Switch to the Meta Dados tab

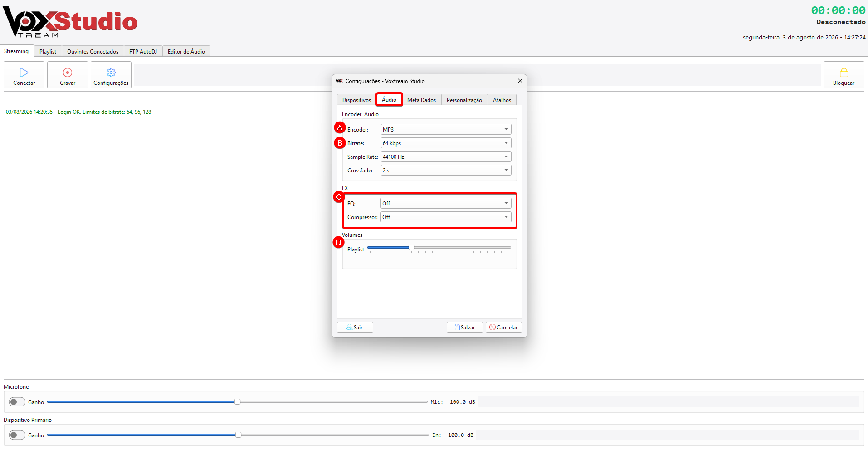421,100
